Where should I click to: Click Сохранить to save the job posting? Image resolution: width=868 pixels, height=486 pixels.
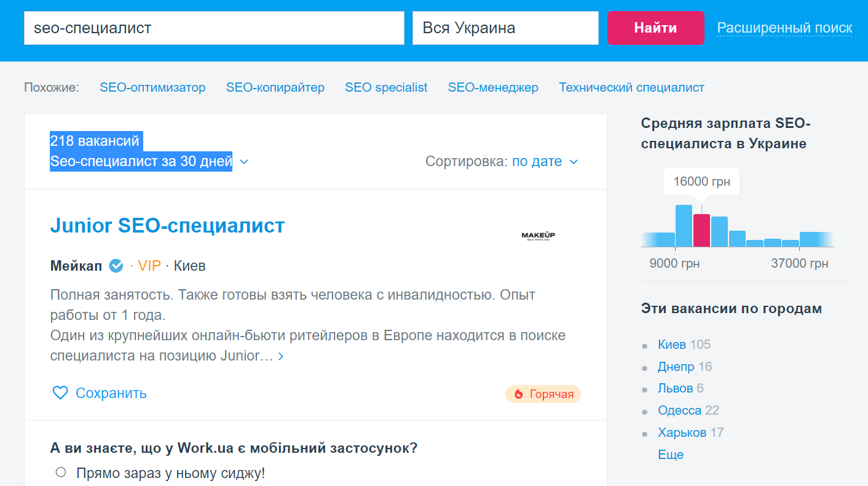(111, 392)
